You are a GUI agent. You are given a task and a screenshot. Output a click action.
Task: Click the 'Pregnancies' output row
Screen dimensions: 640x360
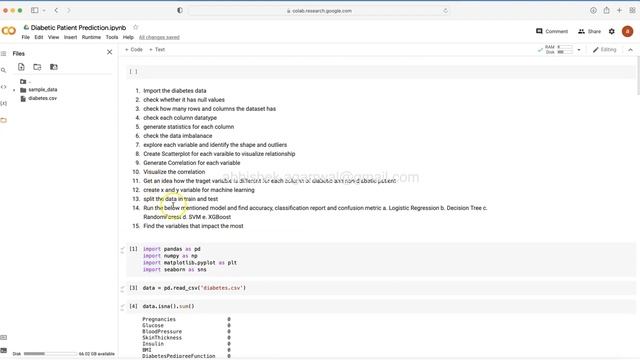(187, 319)
